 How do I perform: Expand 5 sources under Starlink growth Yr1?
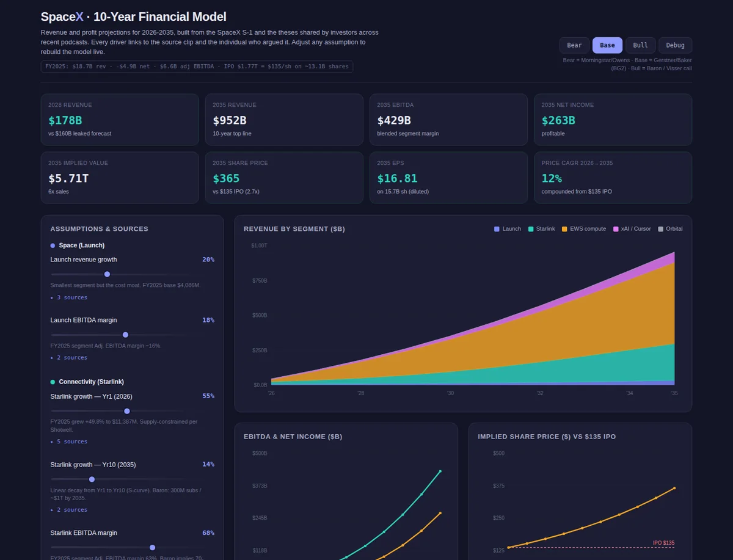pyautogui.click(x=69, y=442)
